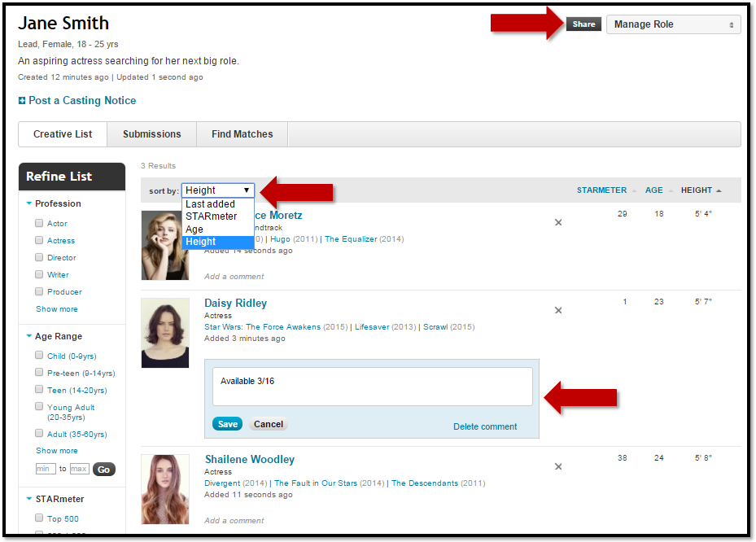Open the Manage Role dropdown

point(673,24)
